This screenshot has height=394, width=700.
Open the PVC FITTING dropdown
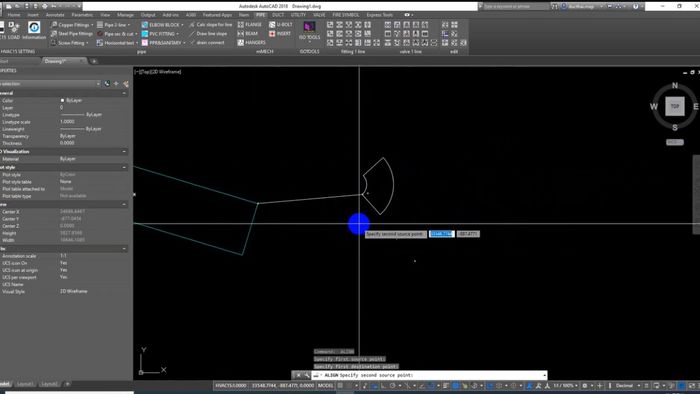point(160,34)
